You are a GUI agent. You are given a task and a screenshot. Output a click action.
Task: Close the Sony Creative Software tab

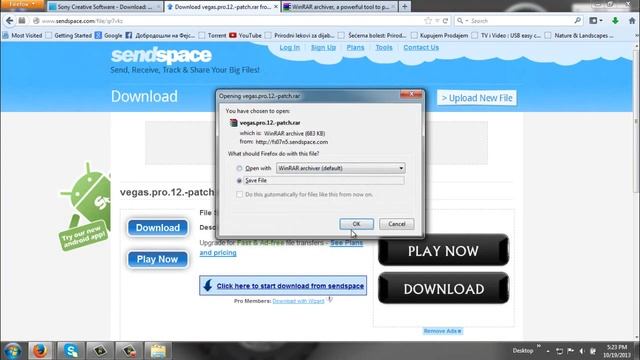[158, 7]
